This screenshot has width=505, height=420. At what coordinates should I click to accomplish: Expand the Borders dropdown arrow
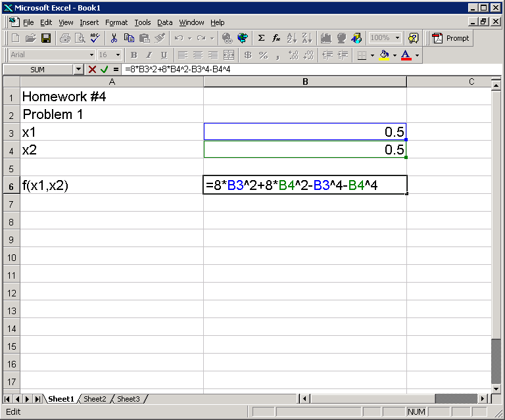click(372, 55)
